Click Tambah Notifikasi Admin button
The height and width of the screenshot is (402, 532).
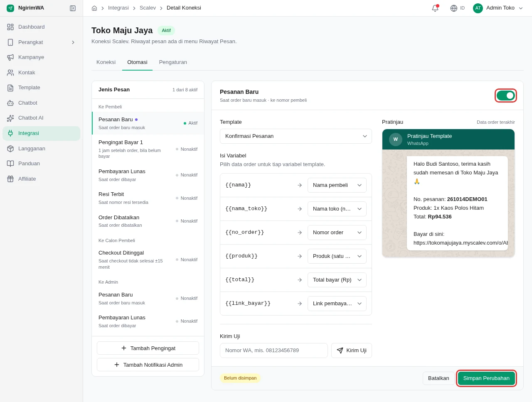148,365
